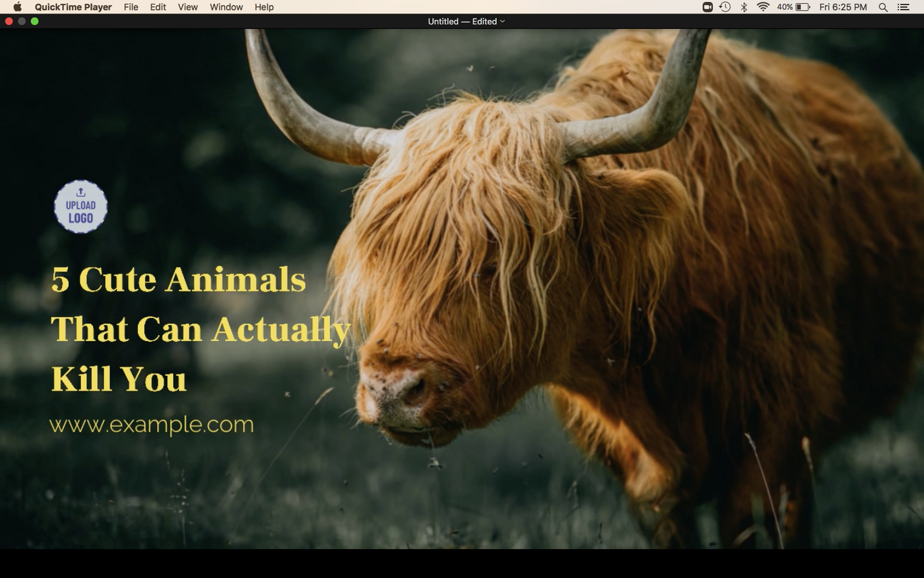Click the Upload Logo badge in the video
Image resolution: width=924 pixels, height=578 pixels.
[81, 207]
